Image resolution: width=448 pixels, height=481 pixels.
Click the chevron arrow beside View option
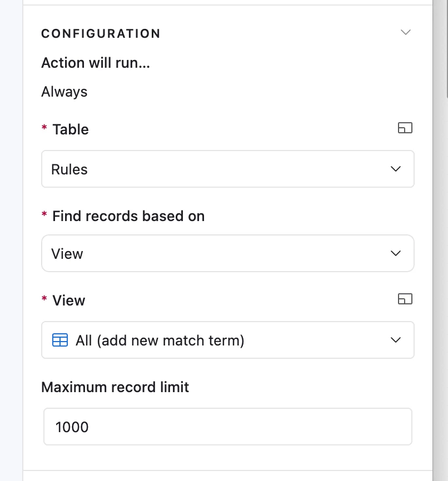pos(396,253)
